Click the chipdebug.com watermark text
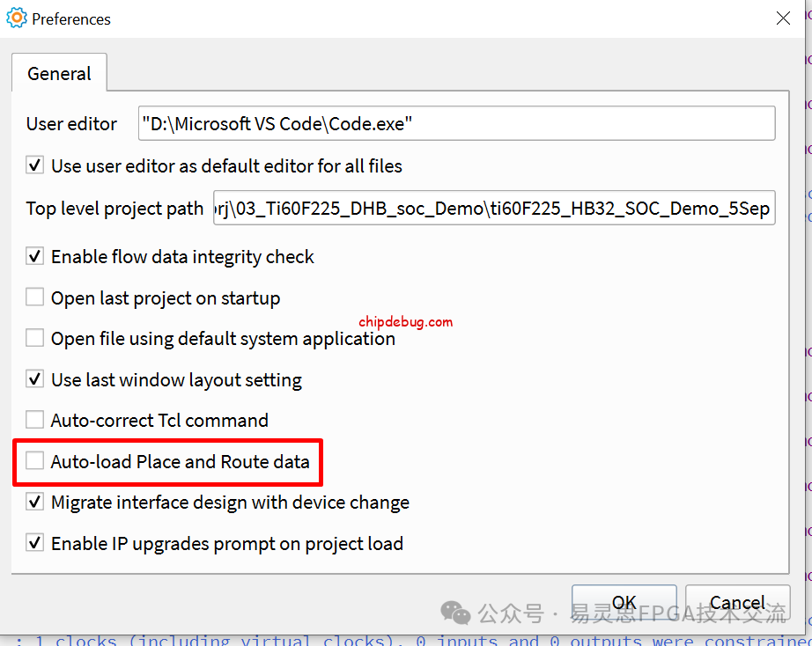The height and width of the screenshot is (646, 812). (x=405, y=322)
